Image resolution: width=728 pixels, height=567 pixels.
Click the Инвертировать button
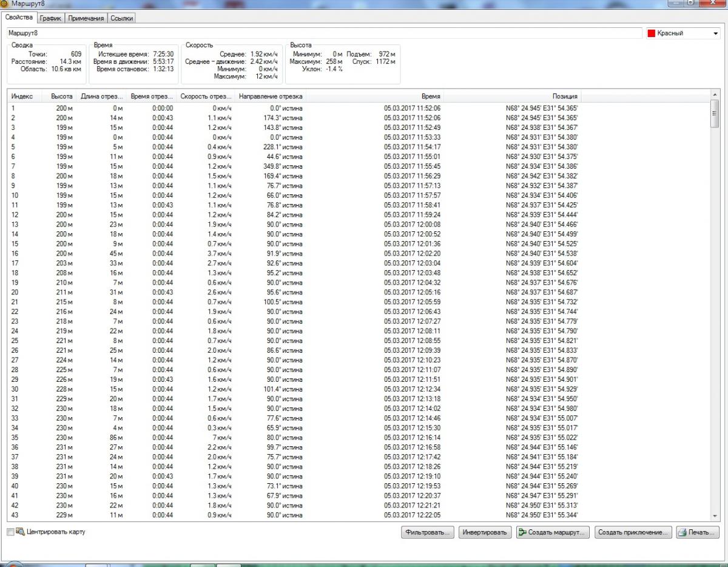484,532
